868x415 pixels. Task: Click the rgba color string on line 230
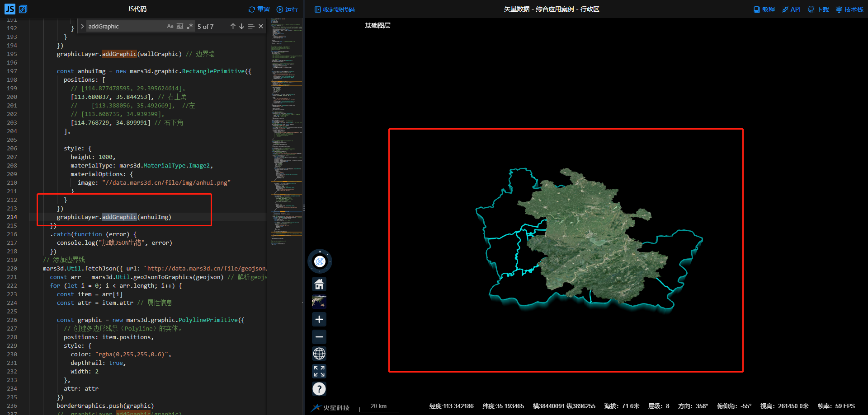pos(132,354)
